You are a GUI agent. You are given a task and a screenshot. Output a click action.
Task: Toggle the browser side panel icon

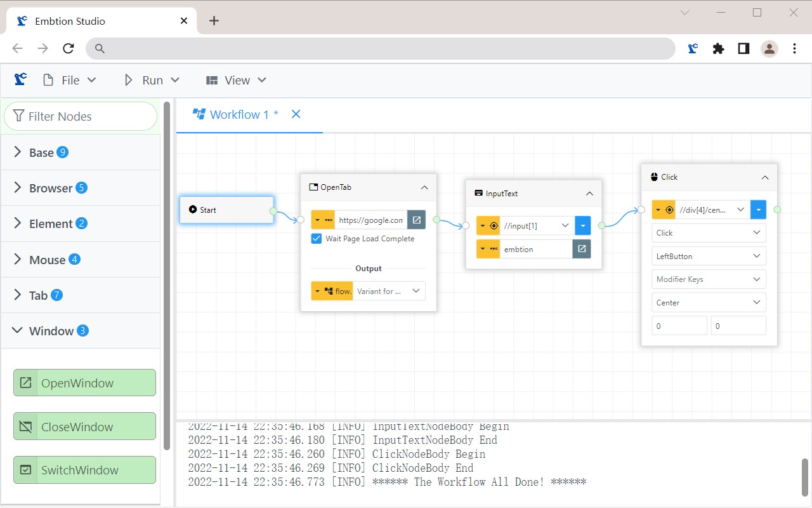point(743,48)
